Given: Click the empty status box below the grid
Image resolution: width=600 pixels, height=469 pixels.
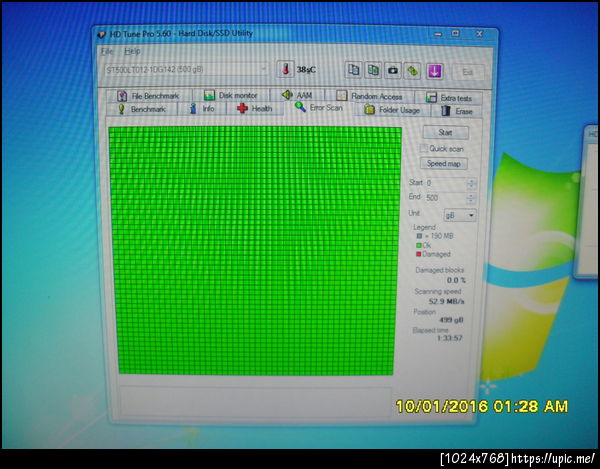Looking at the screenshot, I should click(255, 402).
